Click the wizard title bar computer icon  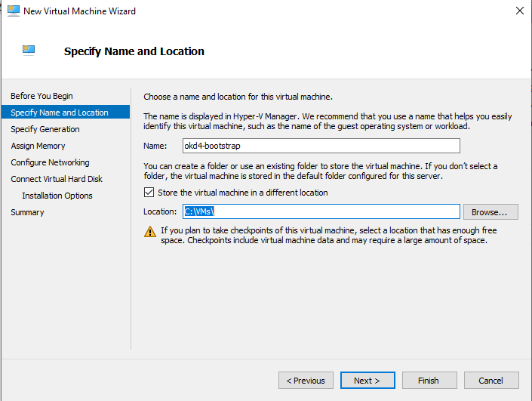click(x=14, y=11)
